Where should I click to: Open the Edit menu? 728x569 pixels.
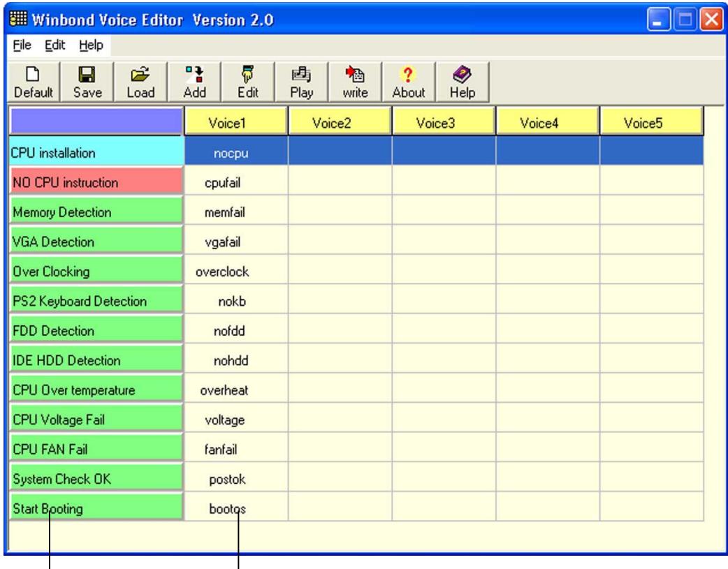click(54, 45)
